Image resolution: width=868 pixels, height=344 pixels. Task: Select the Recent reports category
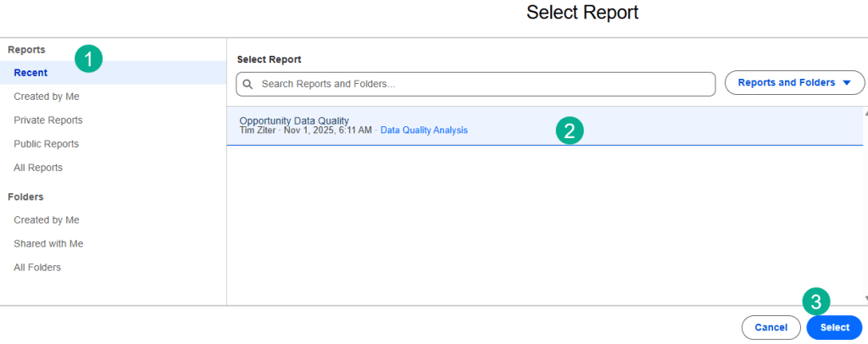31,73
